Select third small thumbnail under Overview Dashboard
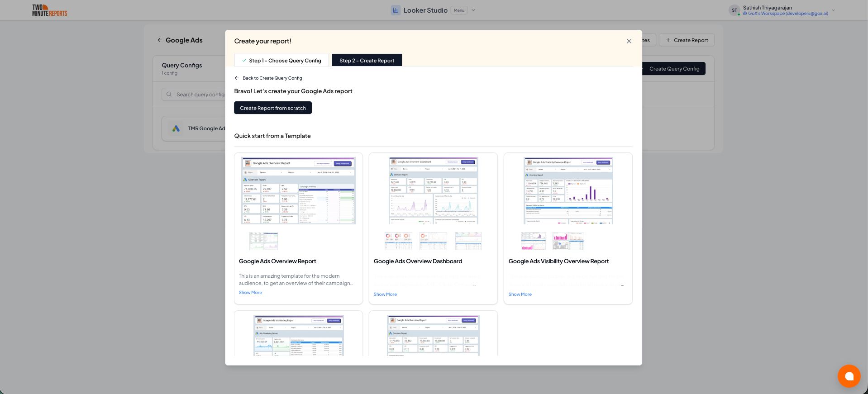Image resolution: width=868 pixels, height=394 pixels. click(x=468, y=241)
